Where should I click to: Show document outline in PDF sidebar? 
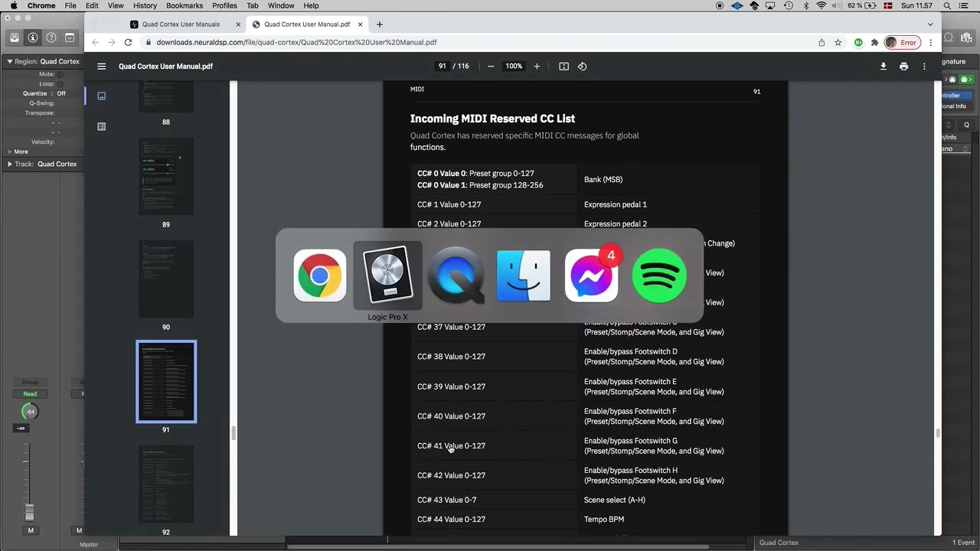pyautogui.click(x=102, y=126)
